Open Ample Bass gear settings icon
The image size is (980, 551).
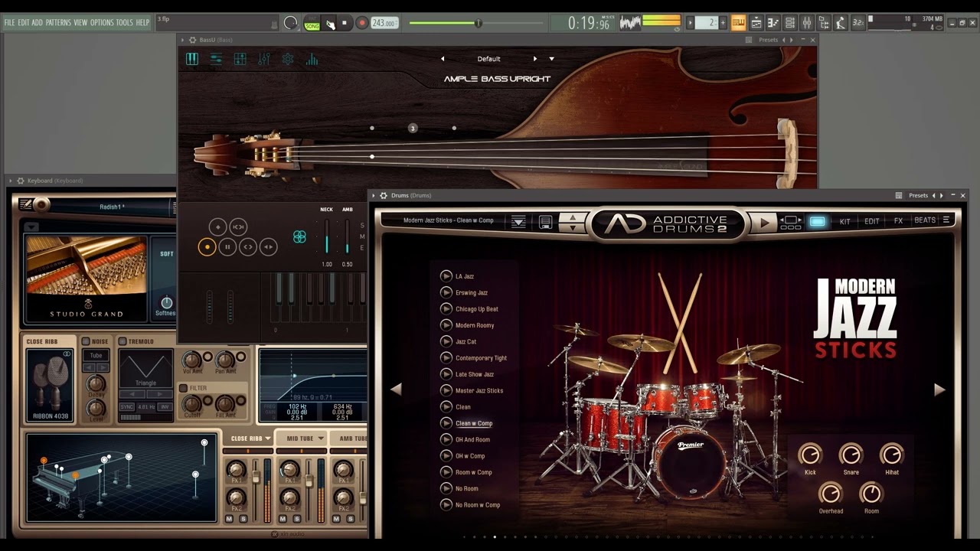(288, 59)
